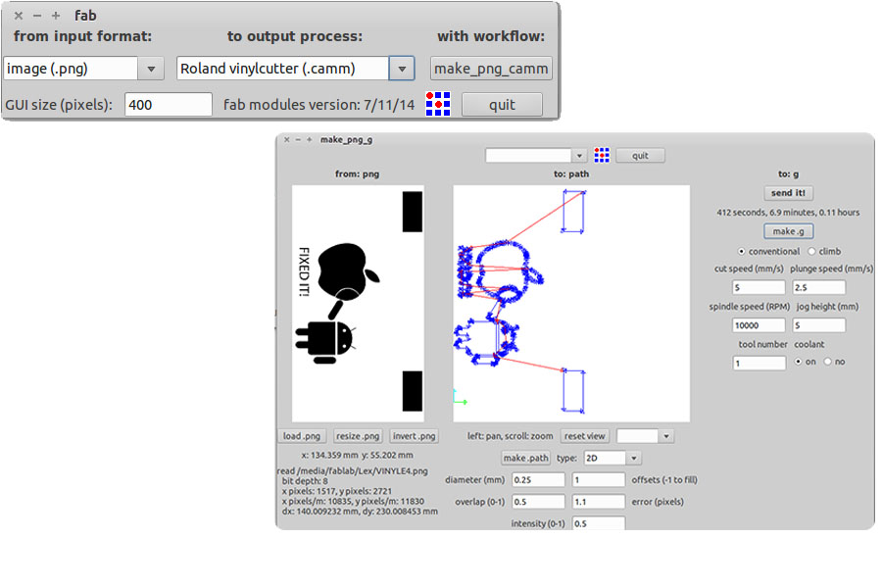Click the jog height input field
This screenshot has width=882, height=588.
819,325
